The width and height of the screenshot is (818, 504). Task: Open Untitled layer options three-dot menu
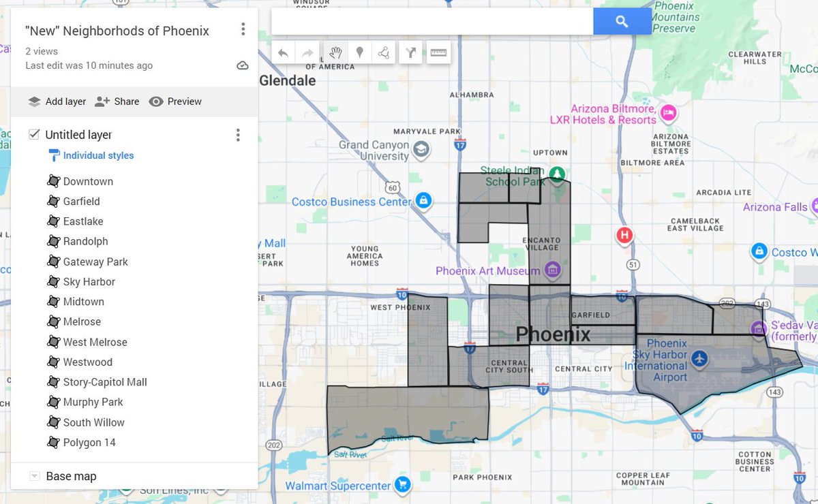pyautogui.click(x=238, y=135)
